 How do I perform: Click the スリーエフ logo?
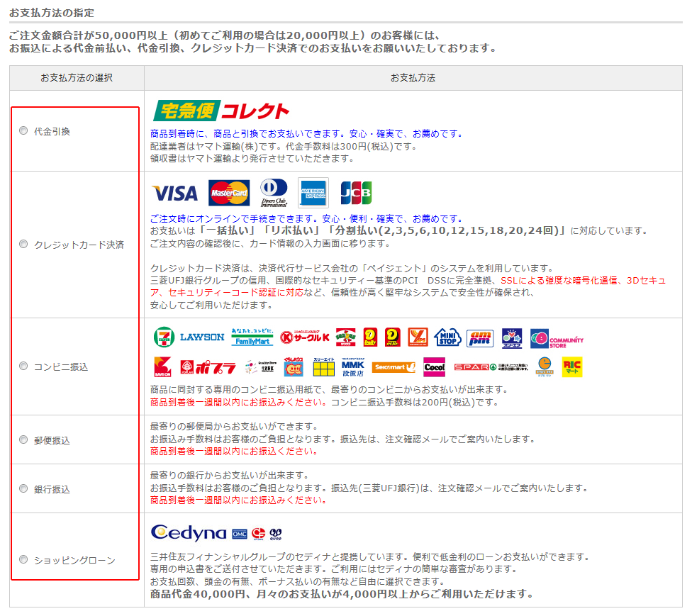pos(512,338)
